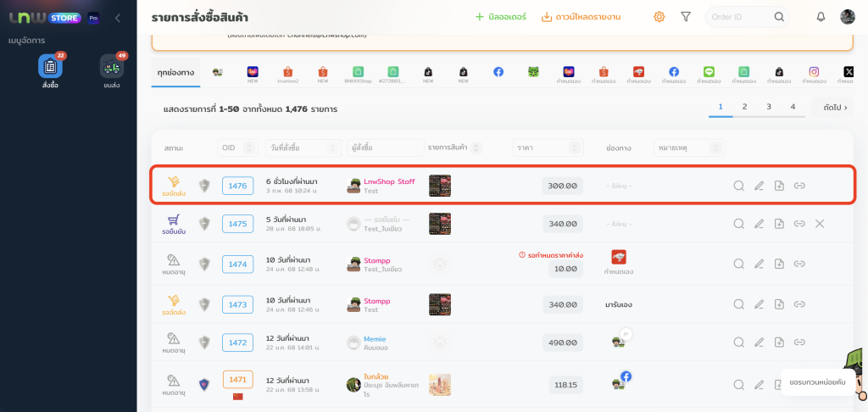The image size is (868, 412).
Task: Click the ดาวน์โหลดรายงาน download report button
Action: click(581, 17)
